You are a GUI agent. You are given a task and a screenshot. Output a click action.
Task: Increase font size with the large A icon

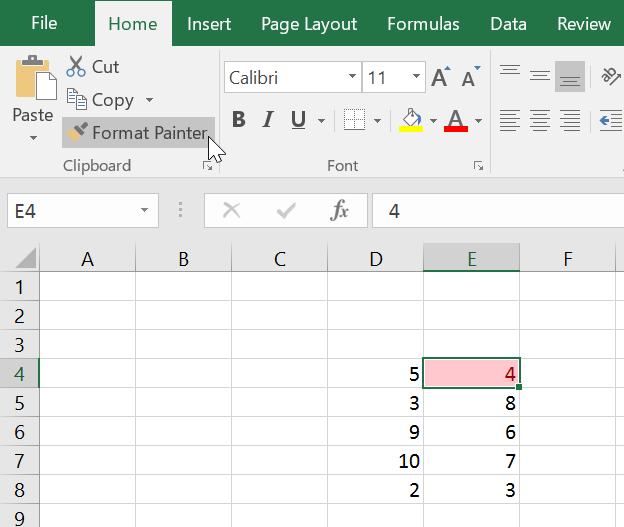(441, 77)
